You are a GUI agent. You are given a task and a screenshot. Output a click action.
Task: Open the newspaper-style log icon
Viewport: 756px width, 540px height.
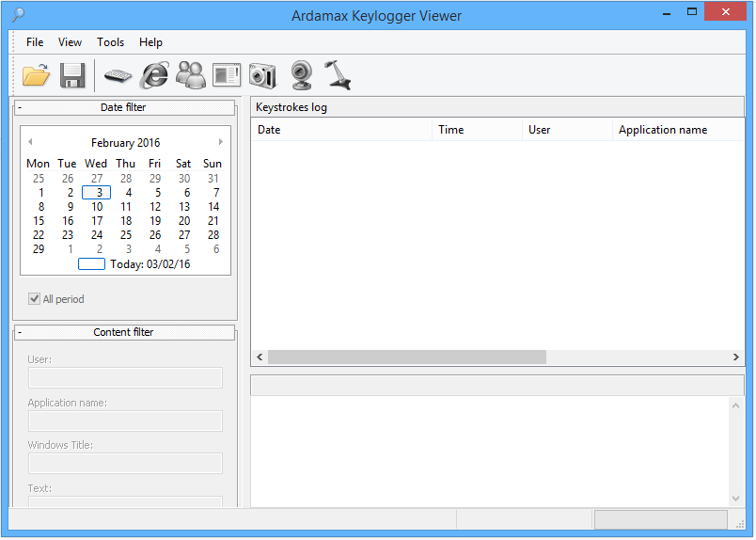pos(227,76)
